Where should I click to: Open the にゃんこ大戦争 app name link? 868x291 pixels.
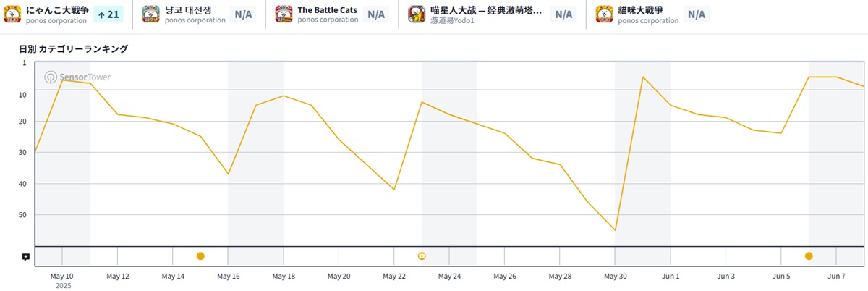(57, 10)
